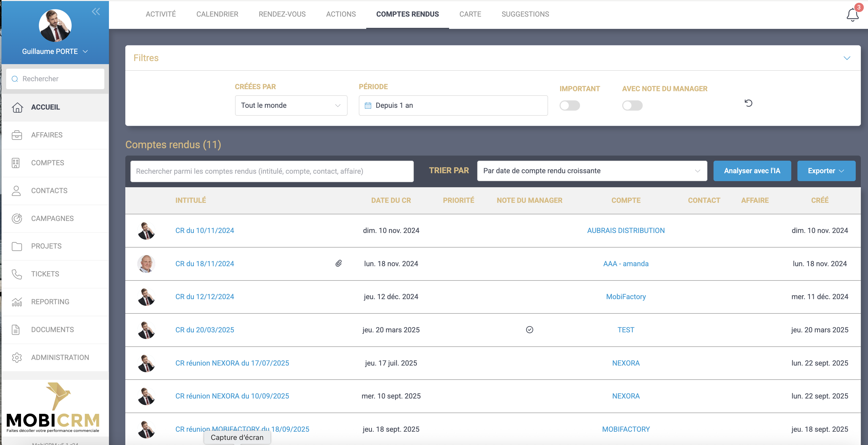The height and width of the screenshot is (445, 868).
Task: Open Campagnes via target icon
Action: click(17, 218)
